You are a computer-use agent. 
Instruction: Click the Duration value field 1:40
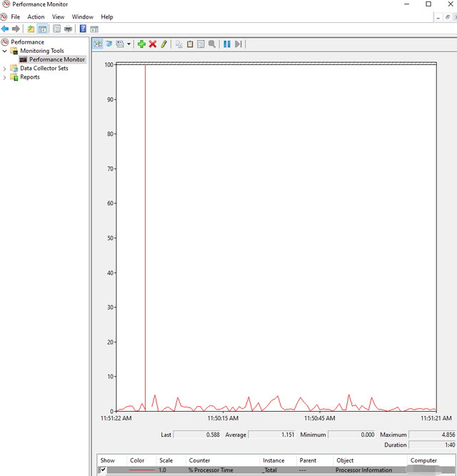pyautogui.click(x=432, y=445)
